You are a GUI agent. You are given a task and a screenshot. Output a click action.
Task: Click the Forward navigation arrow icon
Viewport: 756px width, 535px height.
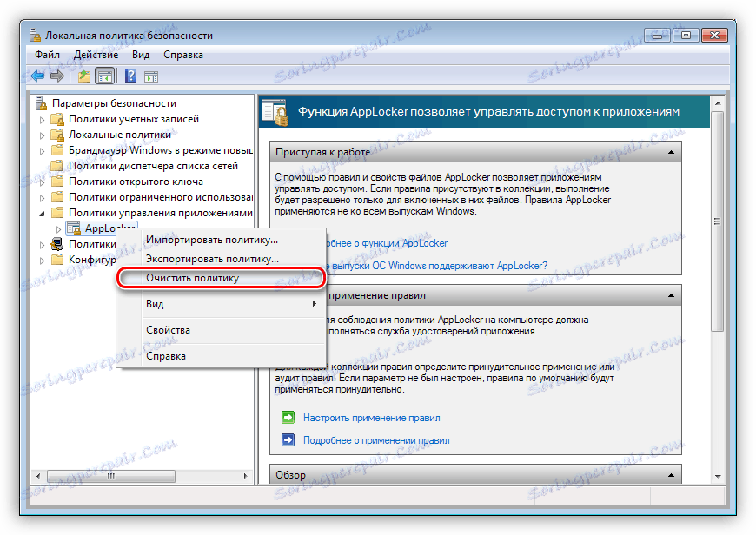click(x=56, y=76)
